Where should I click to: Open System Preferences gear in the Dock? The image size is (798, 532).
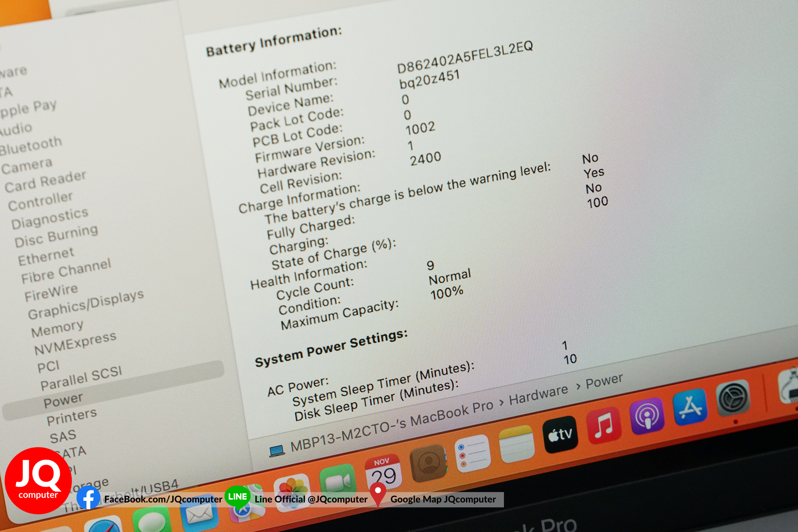click(733, 398)
